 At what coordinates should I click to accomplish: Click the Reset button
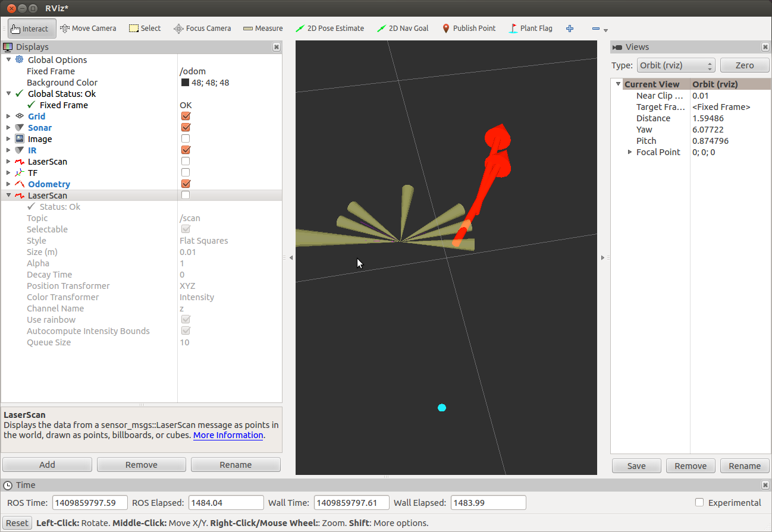pyautogui.click(x=17, y=523)
